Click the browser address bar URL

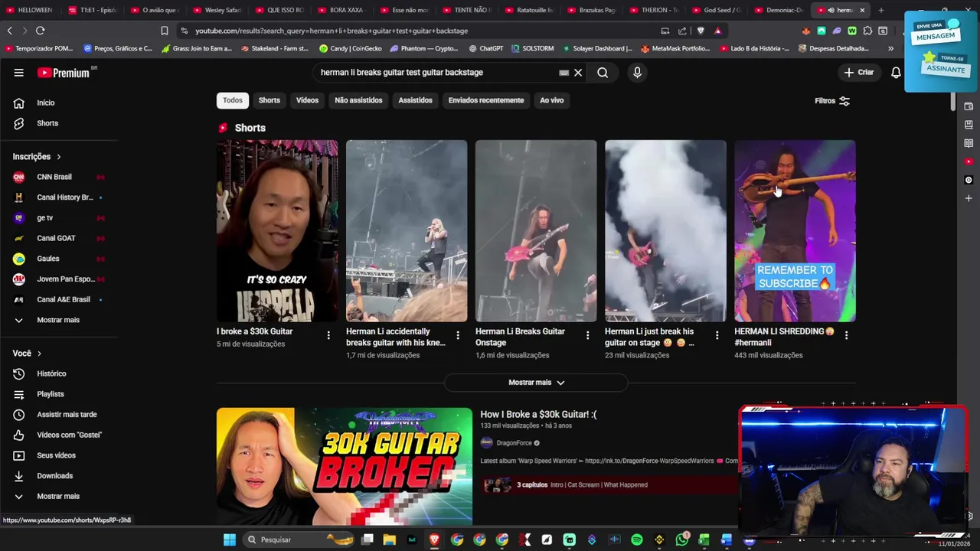coord(332,31)
